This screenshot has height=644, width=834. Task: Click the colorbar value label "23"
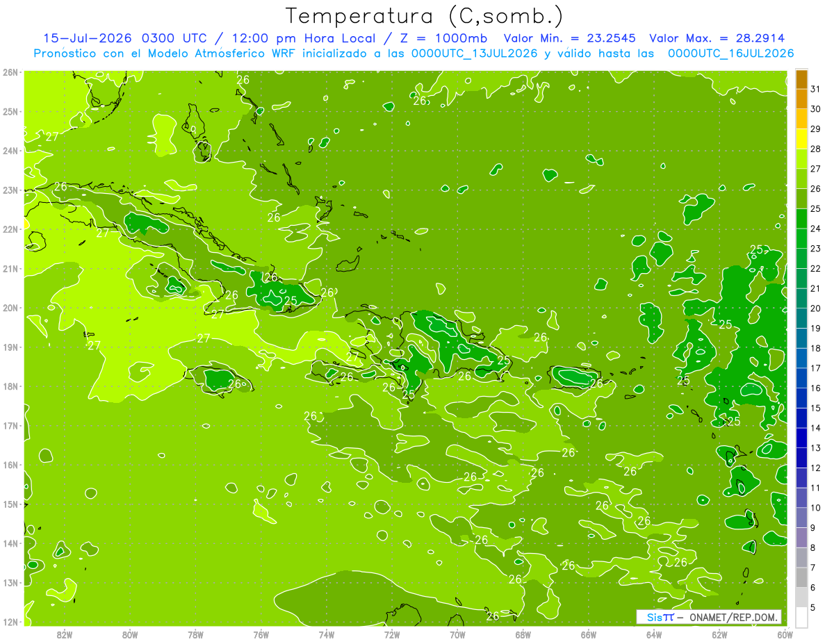[x=816, y=249]
